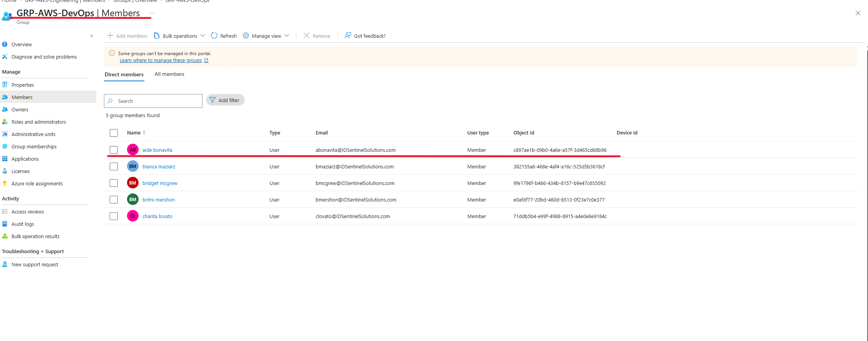Image resolution: width=868 pixels, height=341 pixels.
Task: Open aide bonavita user link
Action: click(x=157, y=150)
